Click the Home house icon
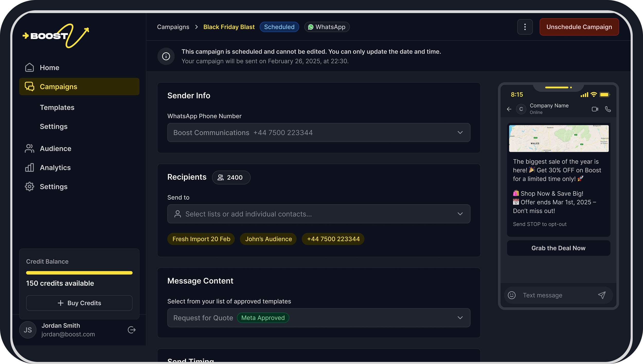643x364 pixels. (x=29, y=68)
